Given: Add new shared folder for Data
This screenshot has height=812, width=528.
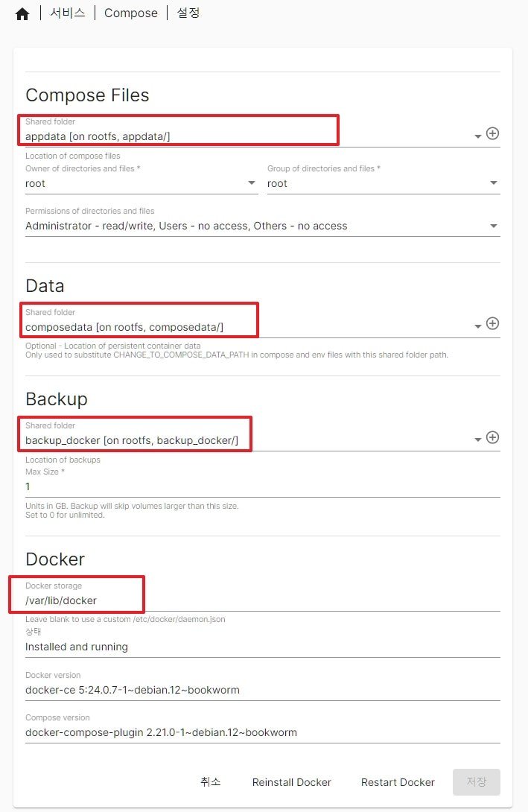Looking at the screenshot, I should pos(492,323).
